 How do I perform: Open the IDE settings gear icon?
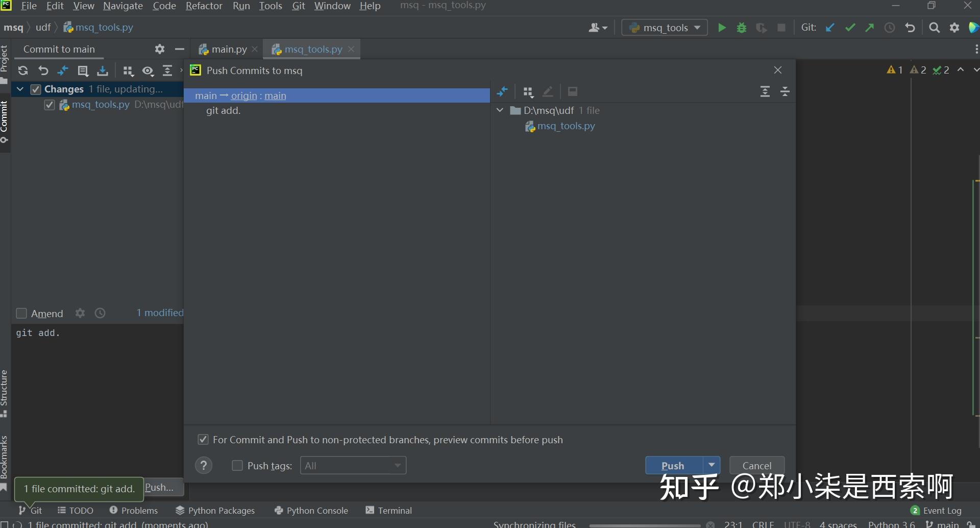[954, 28]
